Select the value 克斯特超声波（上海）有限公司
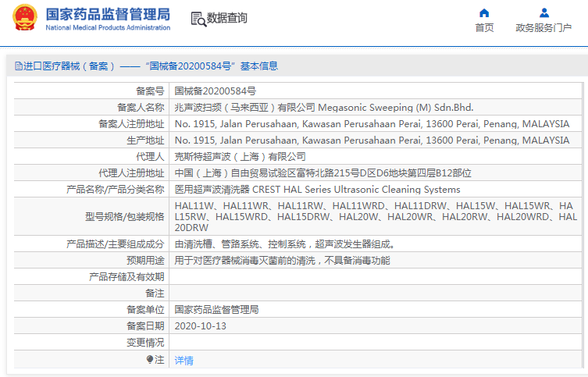Screen dimensions: 588x377 click(x=240, y=157)
